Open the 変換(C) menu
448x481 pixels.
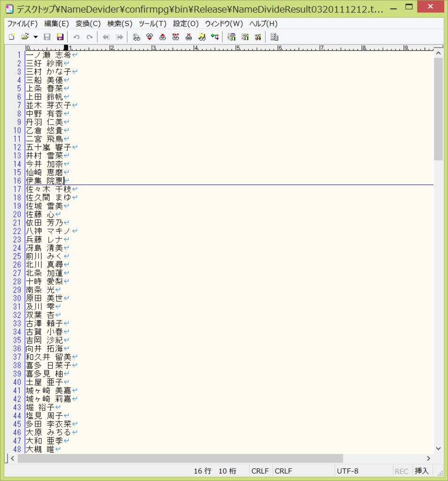pos(88,23)
